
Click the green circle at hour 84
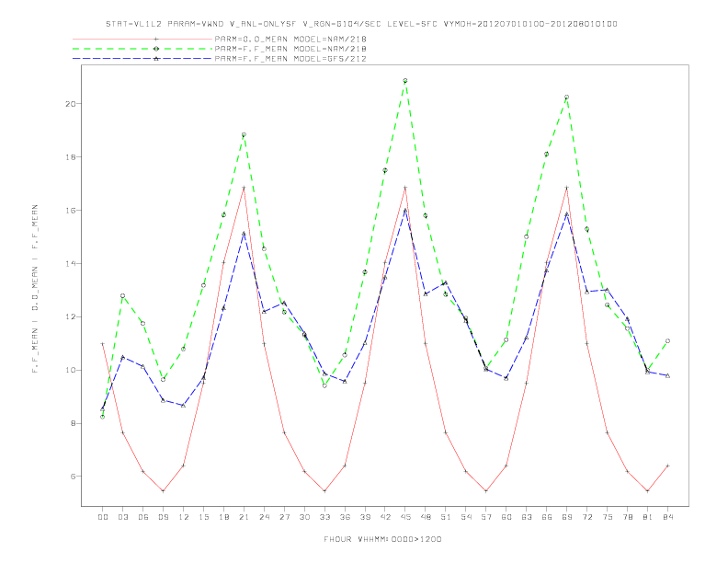pyautogui.click(x=667, y=341)
